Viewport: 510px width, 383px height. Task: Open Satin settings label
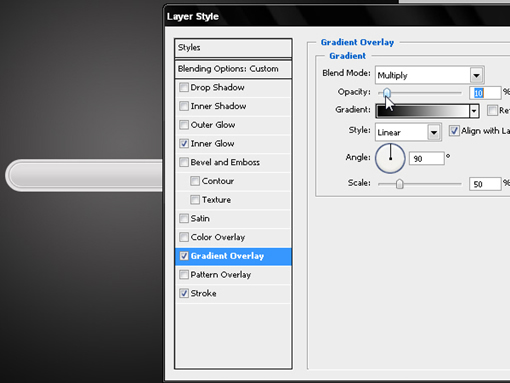tap(200, 218)
